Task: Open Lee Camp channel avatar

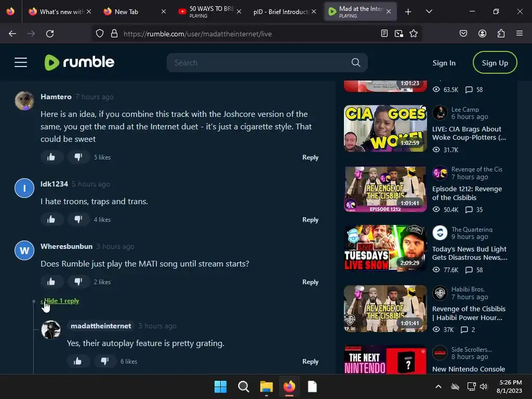Action: (440, 113)
